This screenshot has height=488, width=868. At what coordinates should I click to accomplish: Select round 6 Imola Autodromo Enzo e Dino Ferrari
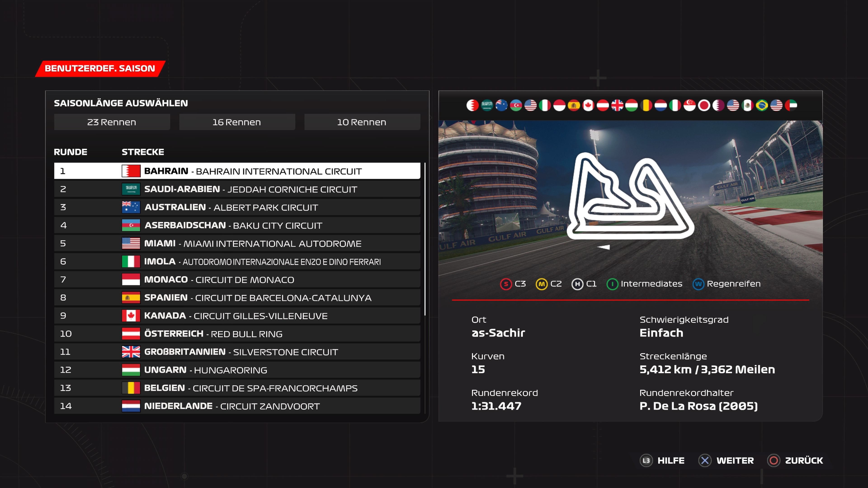coord(237,261)
